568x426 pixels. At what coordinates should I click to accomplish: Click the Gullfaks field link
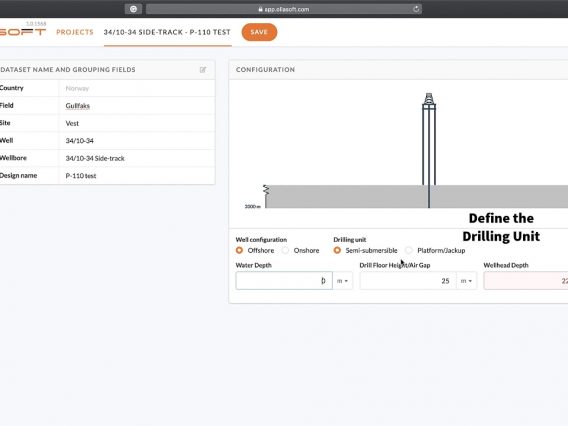coord(78,106)
